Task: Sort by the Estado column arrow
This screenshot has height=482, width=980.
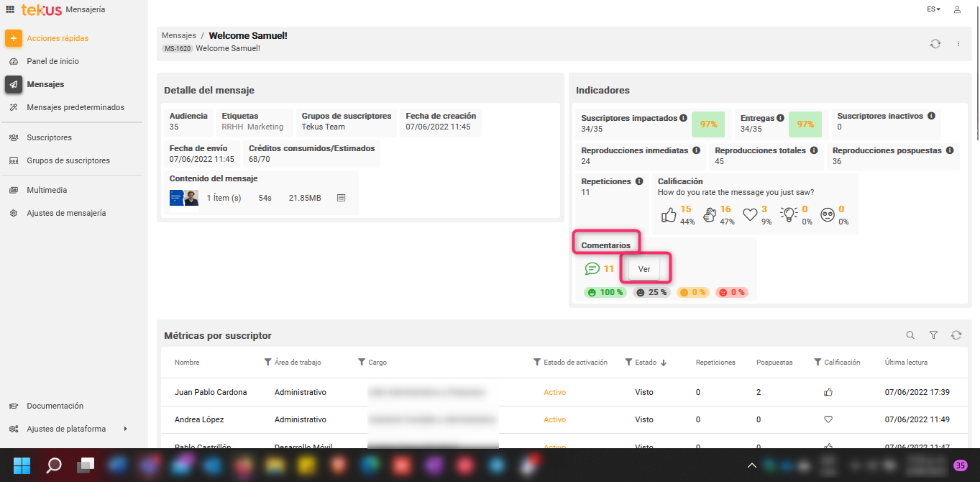Action: coord(664,363)
